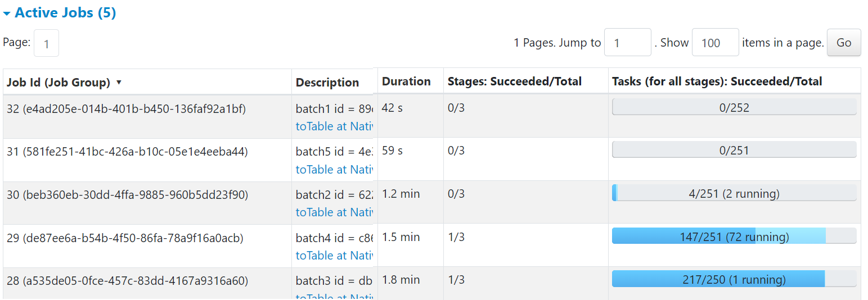Click the Job Id sort arrow
Image resolution: width=868 pixels, height=300 pixels.
tap(119, 83)
